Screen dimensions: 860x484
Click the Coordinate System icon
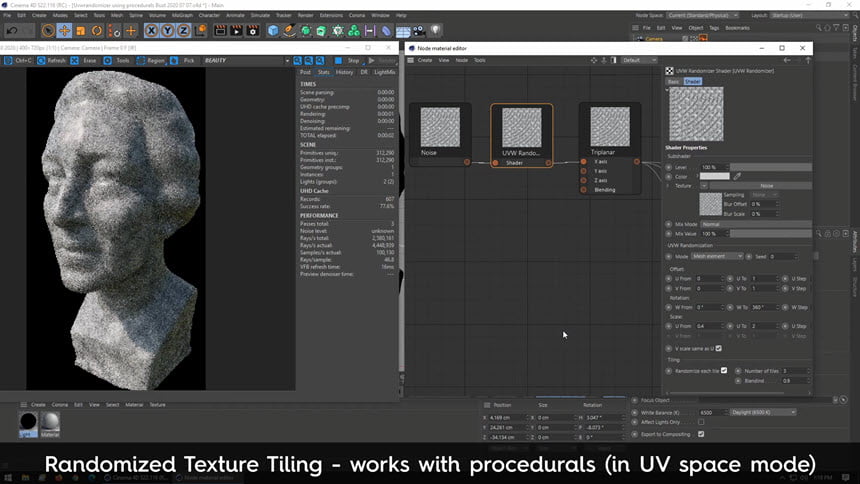(x=201, y=31)
